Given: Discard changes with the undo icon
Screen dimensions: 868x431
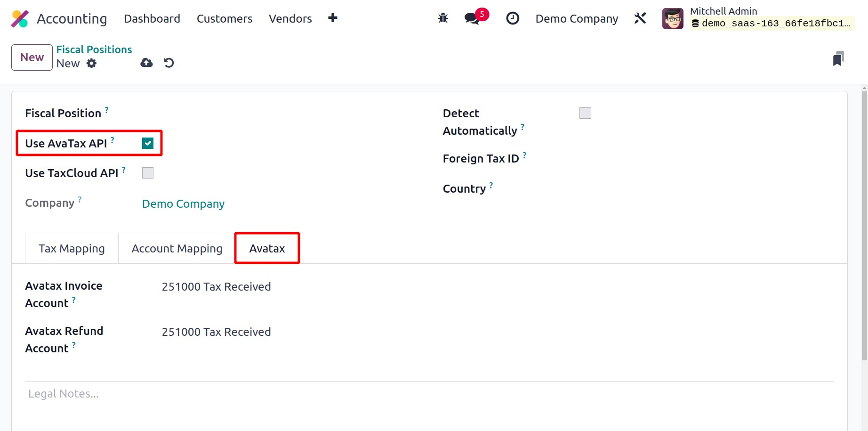Looking at the screenshot, I should (169, 63).
